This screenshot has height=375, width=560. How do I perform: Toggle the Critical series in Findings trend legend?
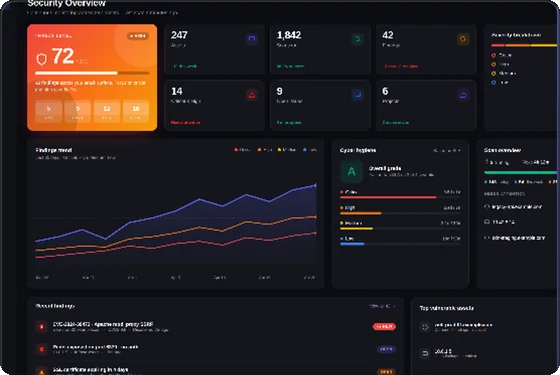tap(242, 150)
